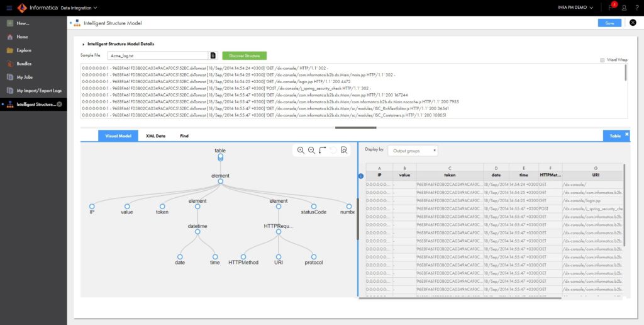Click the zoom out magnifier icon

coord(311,150)
